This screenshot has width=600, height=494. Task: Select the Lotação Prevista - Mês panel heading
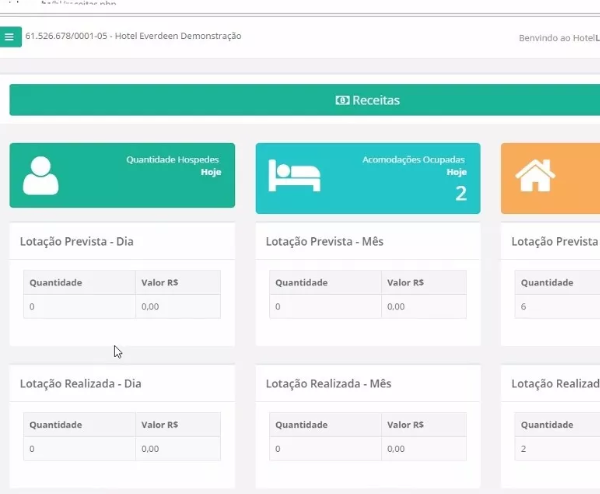(324, 242)
